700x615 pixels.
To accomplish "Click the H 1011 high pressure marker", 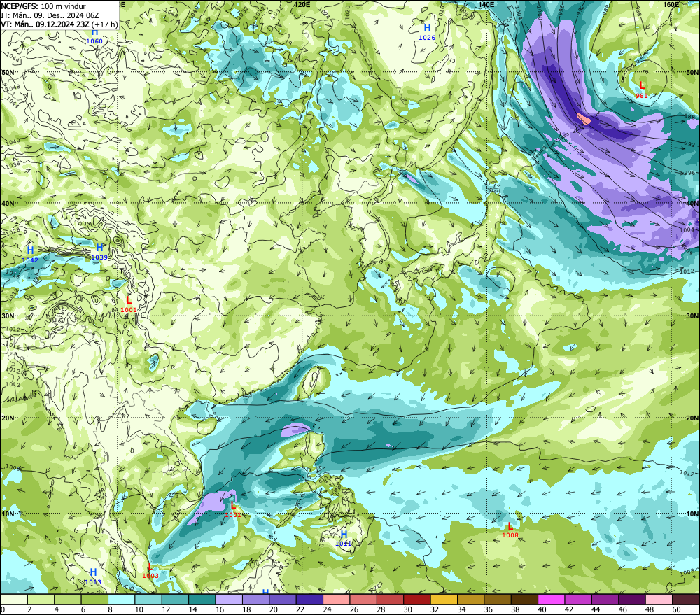I will (343, 538).
